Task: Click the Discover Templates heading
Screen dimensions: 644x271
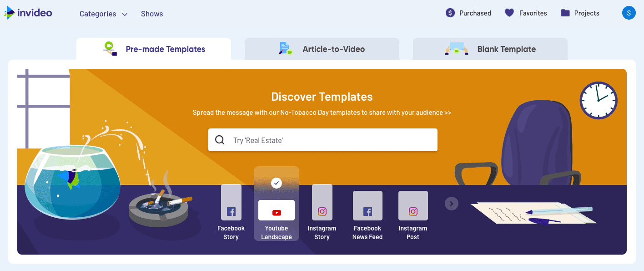Action: click(322, 97)
